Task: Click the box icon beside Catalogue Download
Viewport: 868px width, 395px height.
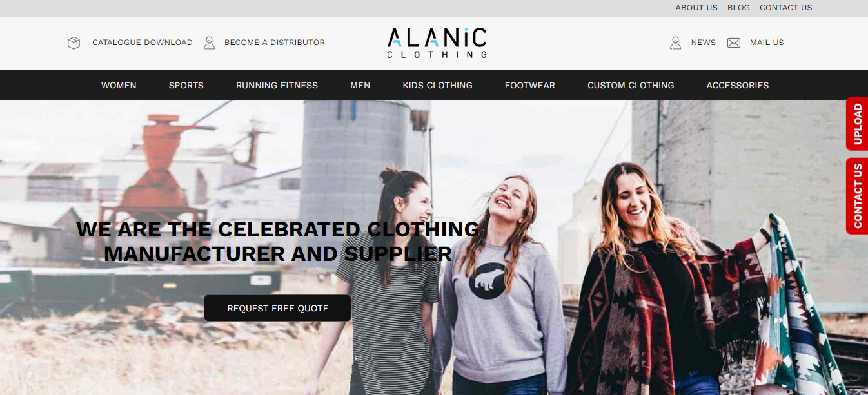Action: click(74, 43)
